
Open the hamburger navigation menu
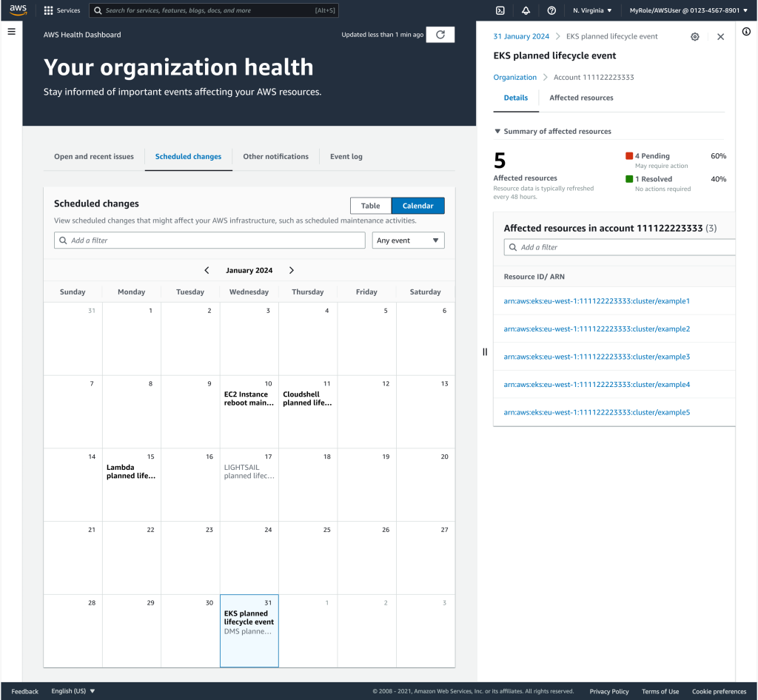pyautogui.click(x=11, y=32)
